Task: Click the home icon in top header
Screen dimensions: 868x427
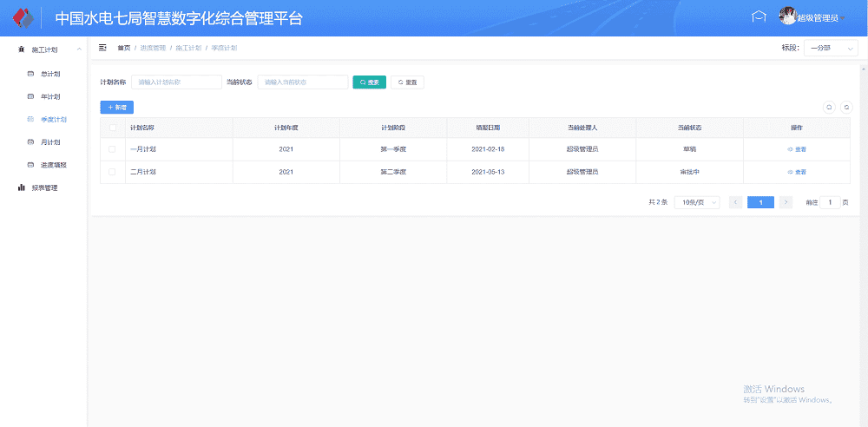Action: point(759,17)
